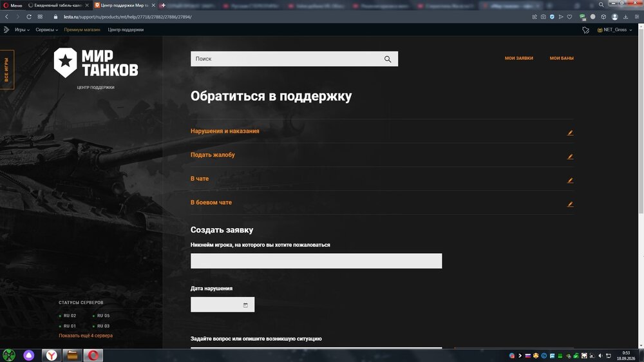Add page to bookmarks with heart icon
The image size is (644, 362).
569,17
